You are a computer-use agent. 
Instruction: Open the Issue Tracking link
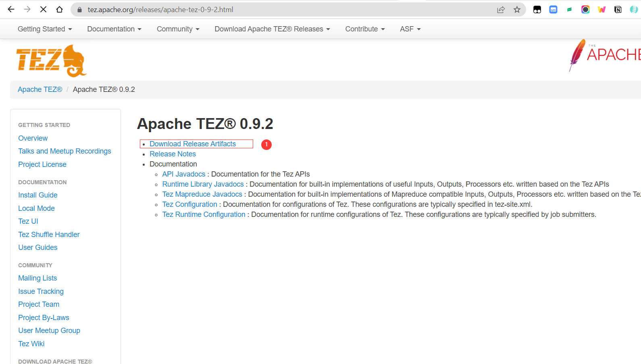coord(41,291)
